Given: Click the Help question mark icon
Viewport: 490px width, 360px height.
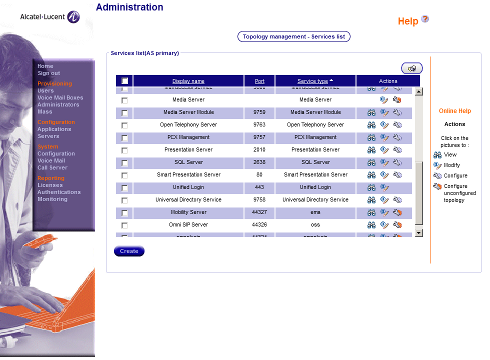Looking at the screenshot, I should [x=425, y=19].
